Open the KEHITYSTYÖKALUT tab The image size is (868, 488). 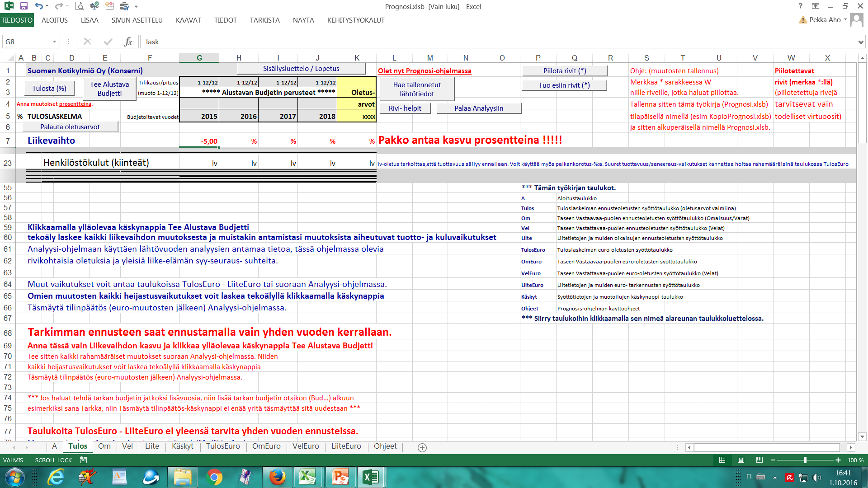point(356,20)
